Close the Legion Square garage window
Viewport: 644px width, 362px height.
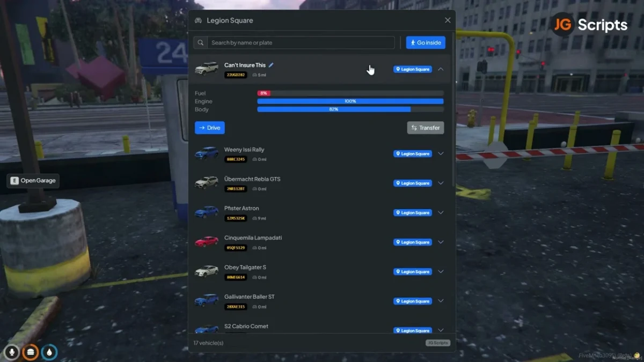pos(448,20)
